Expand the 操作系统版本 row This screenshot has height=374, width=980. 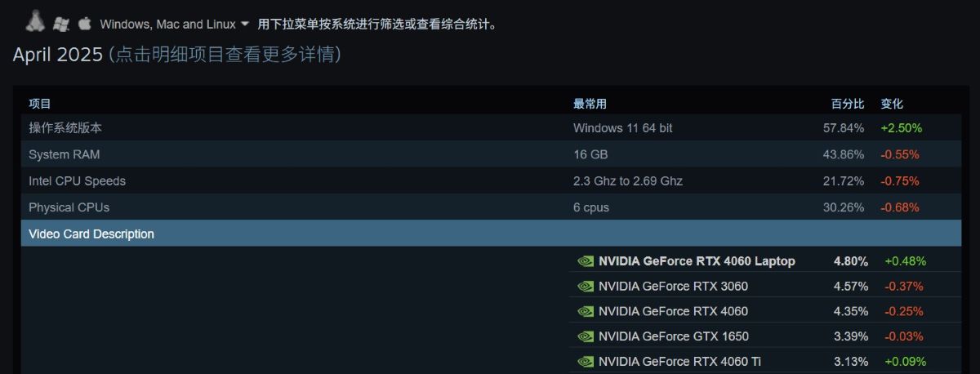pyautogui.click(x=491, y=128)
